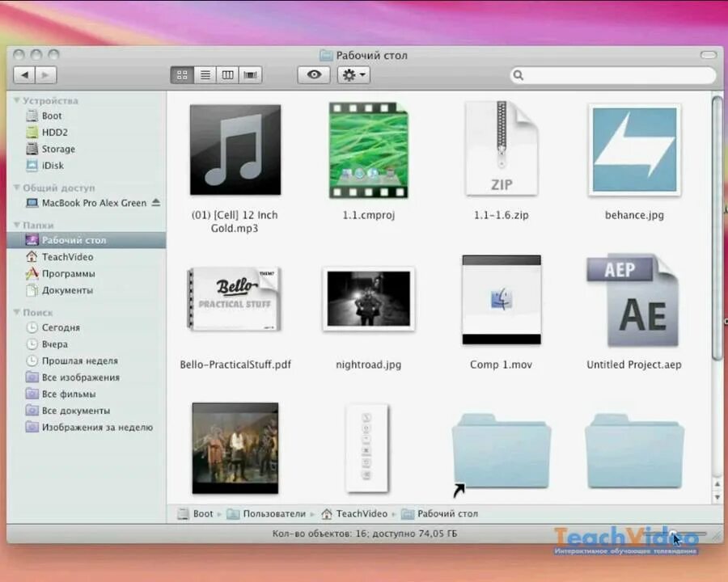Click the scrollbar up arrow
This screenshot has width=728, height=582.
717,484
